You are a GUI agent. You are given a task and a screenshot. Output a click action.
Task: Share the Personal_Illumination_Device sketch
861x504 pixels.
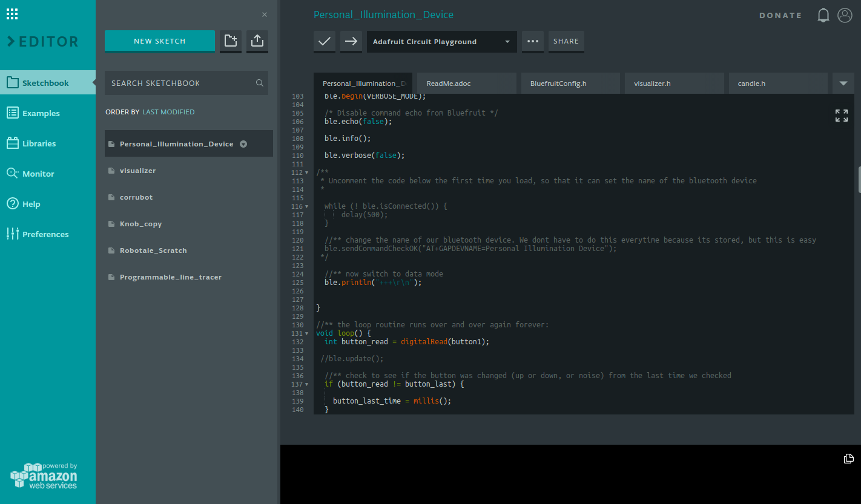click(x=566, y=42)
